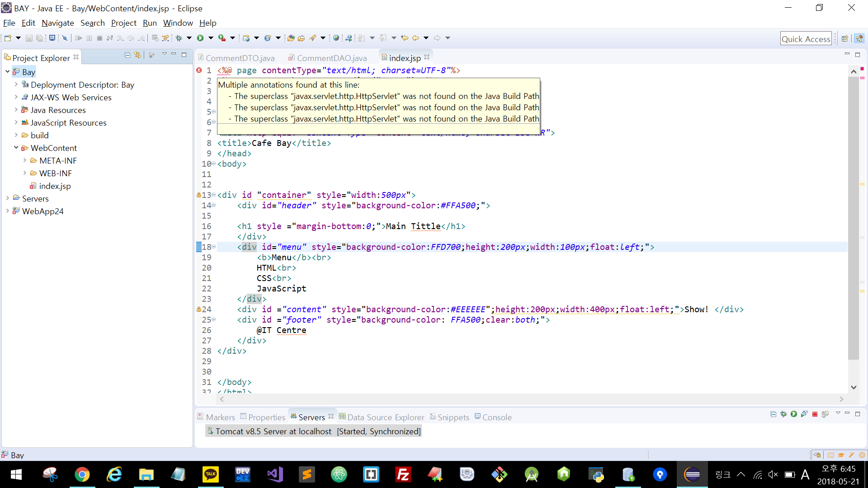Open the Web Browser globe icon
The height and width of the screenshot is (488, 868).
coord(336,38)
